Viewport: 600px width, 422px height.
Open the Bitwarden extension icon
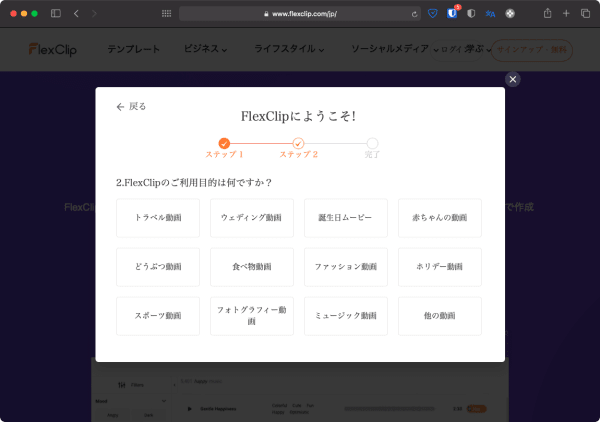(452, 13)
